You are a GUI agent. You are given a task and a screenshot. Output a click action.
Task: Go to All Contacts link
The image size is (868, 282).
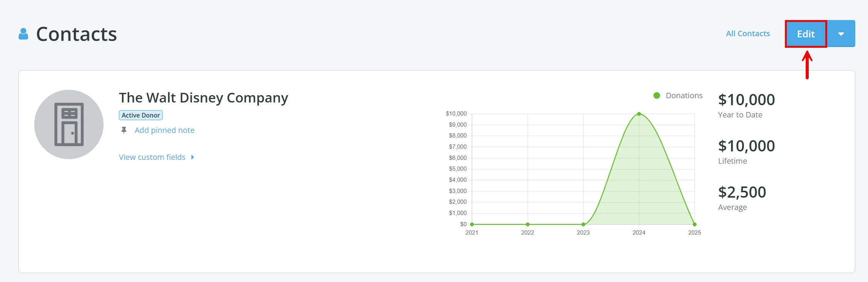tap(748, 34)
